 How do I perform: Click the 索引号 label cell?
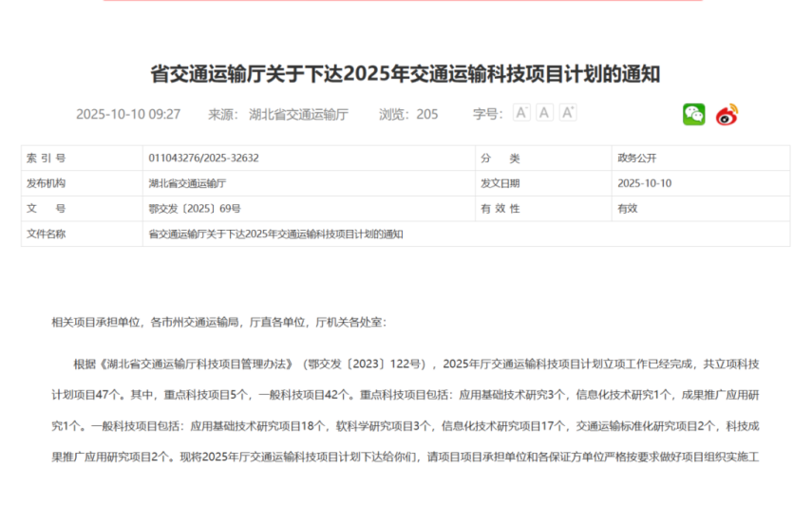pyautogui.click(x=46, y=158)
